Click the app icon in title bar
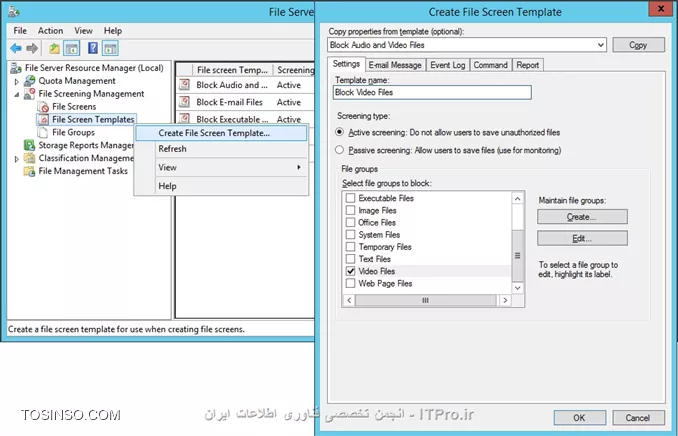The height and width of the screenshot is (436, 678). pos(14,11)
